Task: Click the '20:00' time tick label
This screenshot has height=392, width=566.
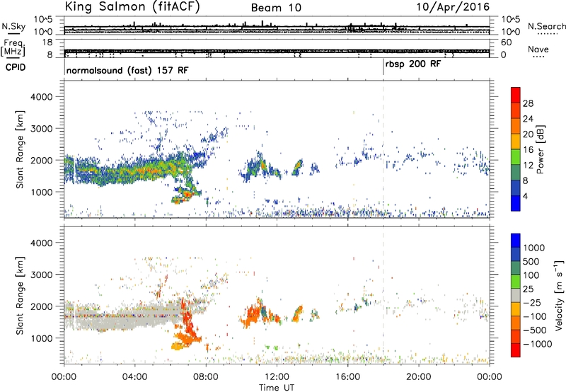Action: coord(418,377)
